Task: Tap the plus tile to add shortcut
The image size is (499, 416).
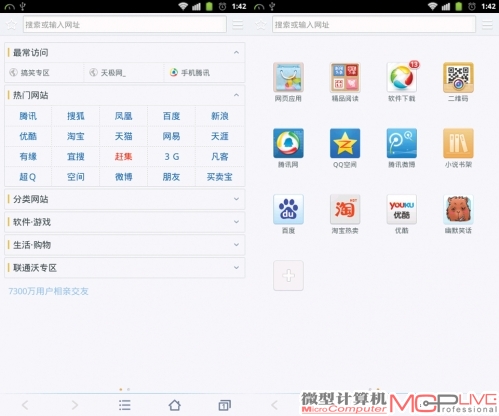Action: [288, 276]
